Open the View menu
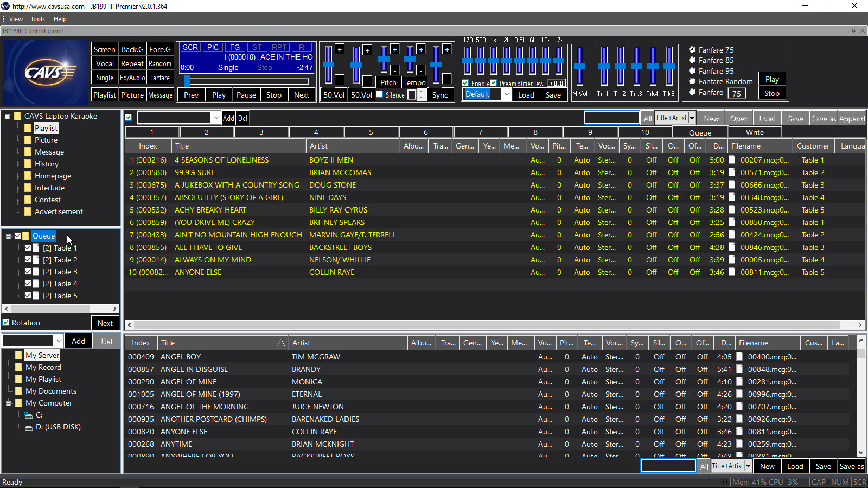Viewport: 868px width, 488px height. [16, 19]
